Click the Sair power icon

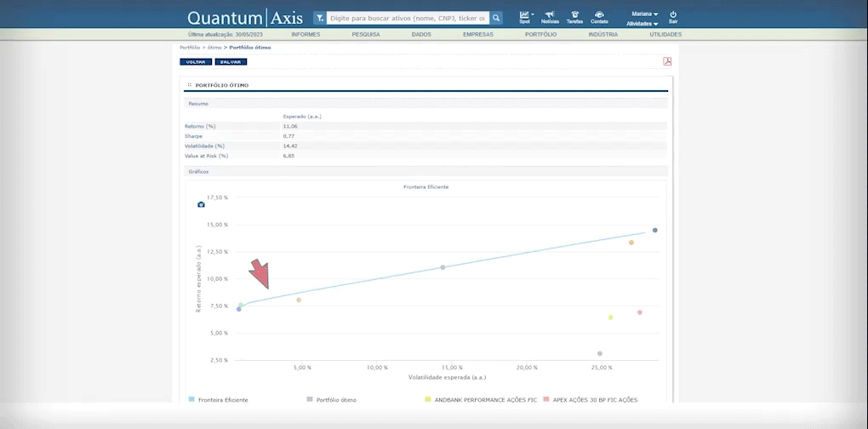click(x=673, y=15)
